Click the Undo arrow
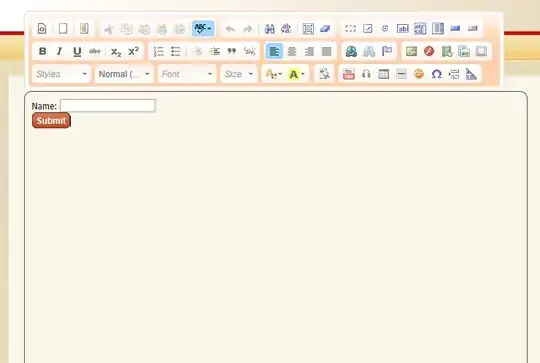 tap(230, 29)
